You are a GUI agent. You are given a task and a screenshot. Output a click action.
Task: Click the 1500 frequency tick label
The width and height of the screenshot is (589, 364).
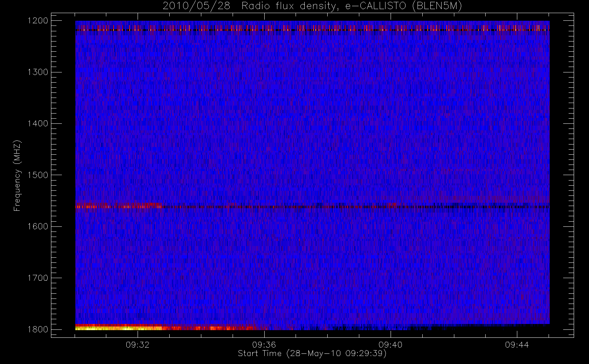point(38,175)
